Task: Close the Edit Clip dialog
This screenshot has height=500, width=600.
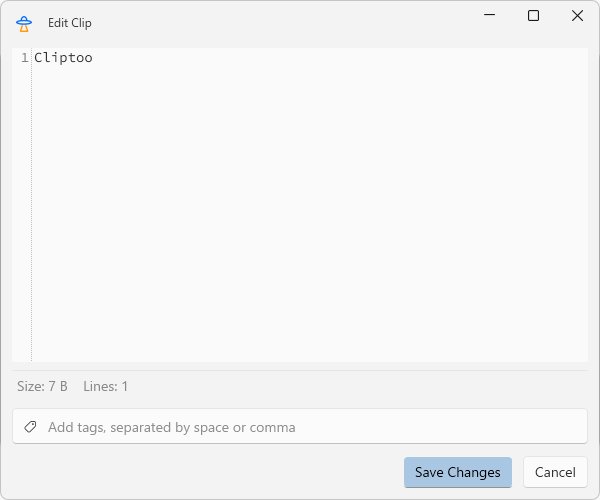Action: point(577,16)
